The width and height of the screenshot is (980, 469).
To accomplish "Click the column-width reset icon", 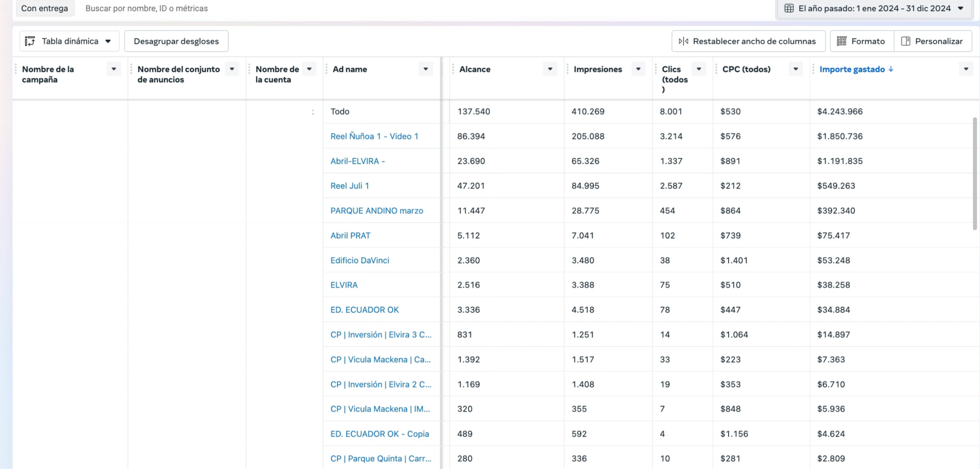I will click(683, 41).
